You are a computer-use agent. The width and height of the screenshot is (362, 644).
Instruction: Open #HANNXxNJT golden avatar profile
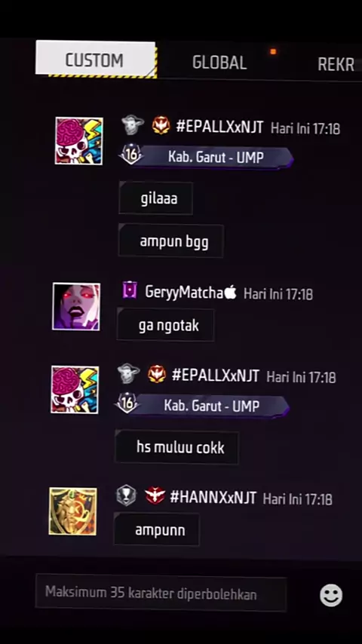tap(72, 511)
